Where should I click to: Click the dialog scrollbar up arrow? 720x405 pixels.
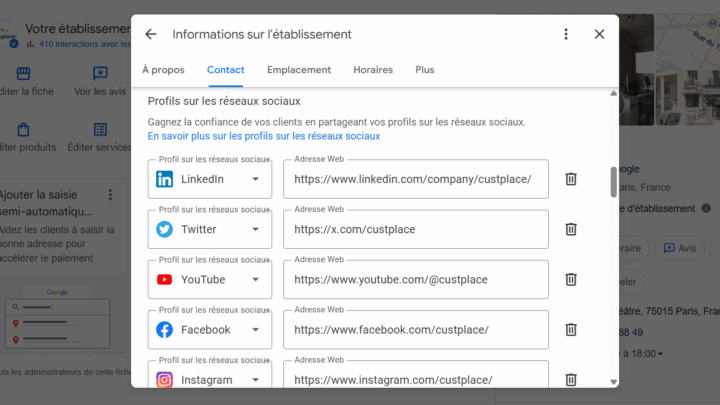coord(613,93)
